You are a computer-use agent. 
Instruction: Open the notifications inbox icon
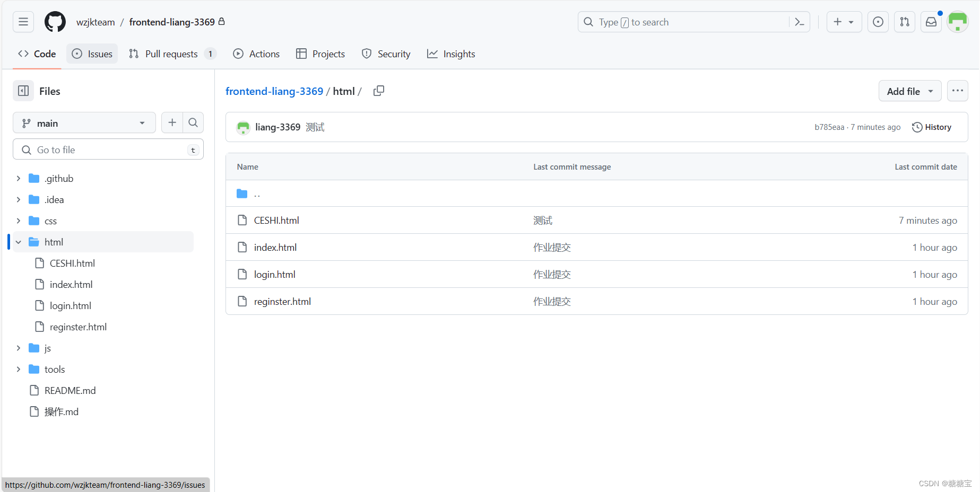931,22
